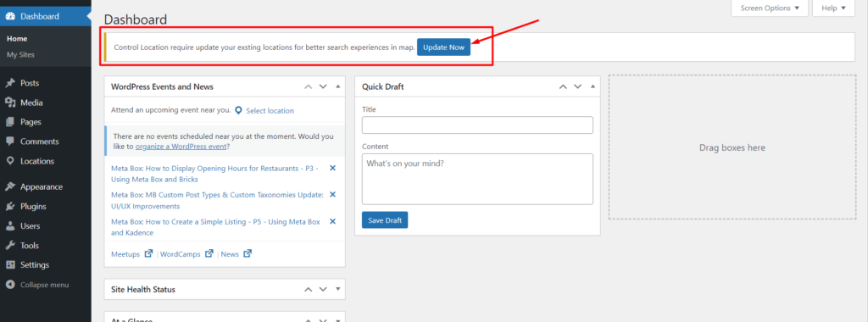Viewport: 868px width, 322px height.
Task: Open Posts via the pushpin icon
Action: (10, 83)
